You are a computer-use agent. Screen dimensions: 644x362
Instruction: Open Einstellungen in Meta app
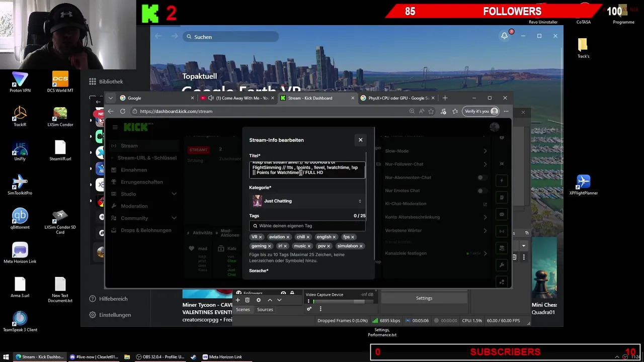[110, 315]
